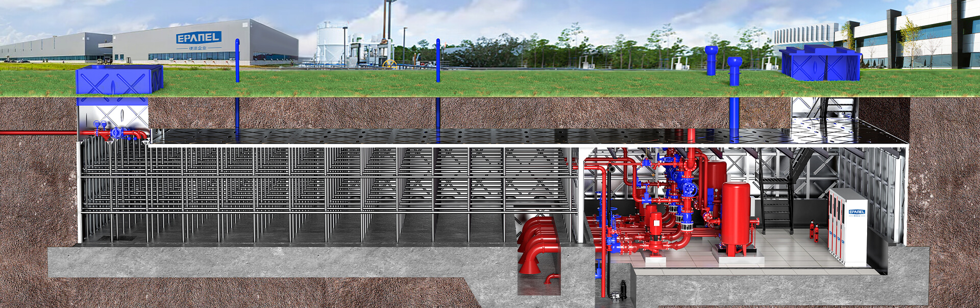Click the white storage silo in the background
Image resolution: width=980 pixels, height=308 pixels.
coord(330,42)
